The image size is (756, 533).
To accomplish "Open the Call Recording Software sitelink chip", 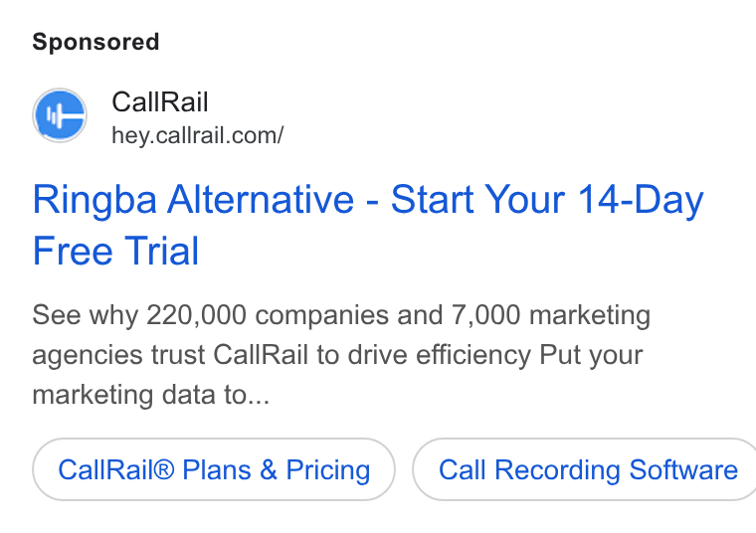I will click(584, 469).
